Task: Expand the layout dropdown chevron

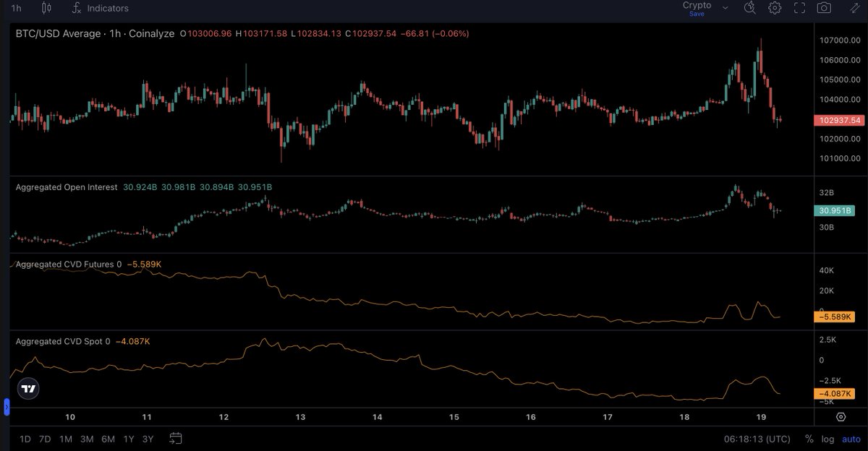Action: (726, 8)
